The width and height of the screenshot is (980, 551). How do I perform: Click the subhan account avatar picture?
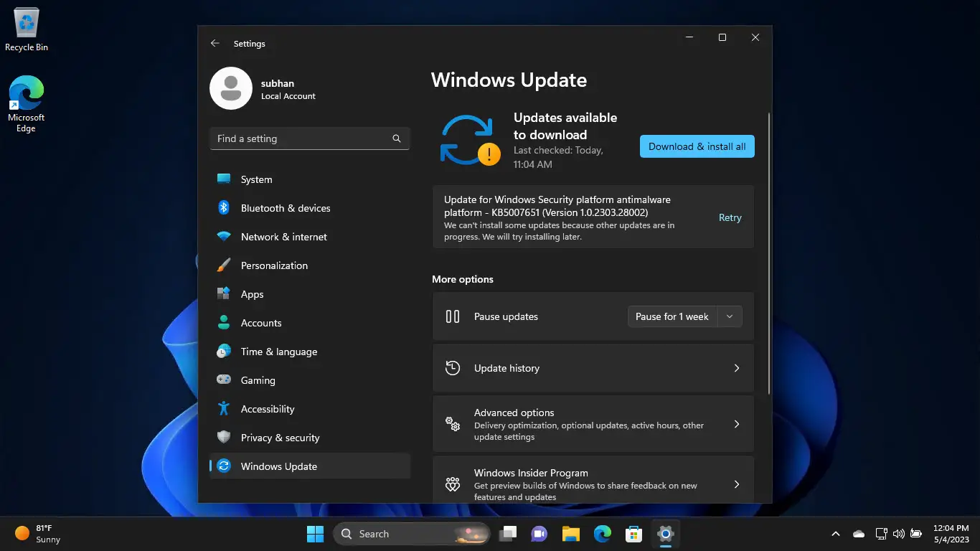tap(231, 88)
